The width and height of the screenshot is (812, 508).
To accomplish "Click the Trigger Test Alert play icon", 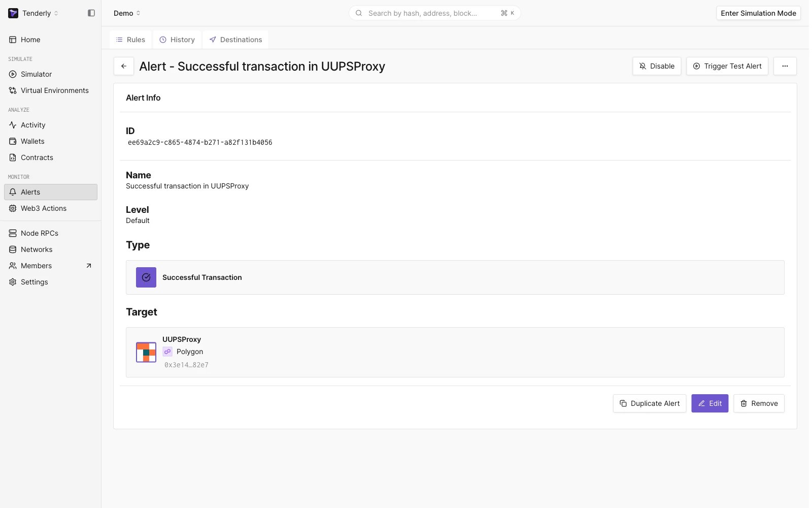I will (x=697, y=66).
